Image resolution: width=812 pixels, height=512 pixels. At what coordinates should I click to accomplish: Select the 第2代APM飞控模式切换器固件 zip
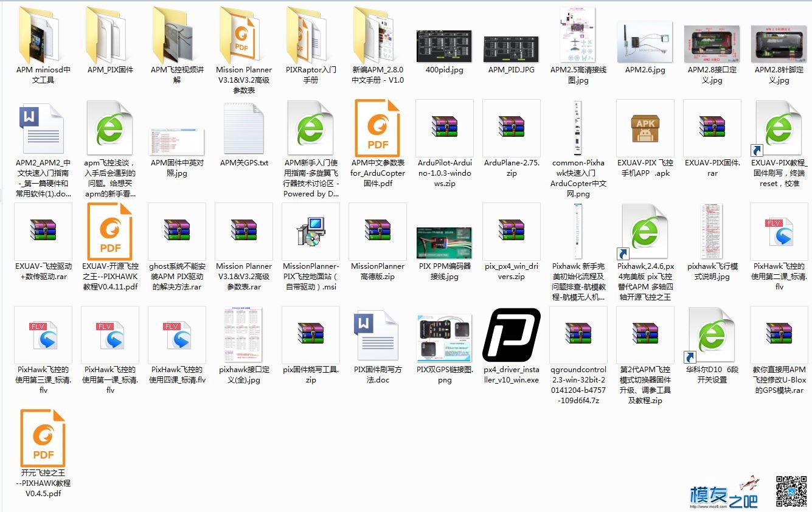click(645, 336)
